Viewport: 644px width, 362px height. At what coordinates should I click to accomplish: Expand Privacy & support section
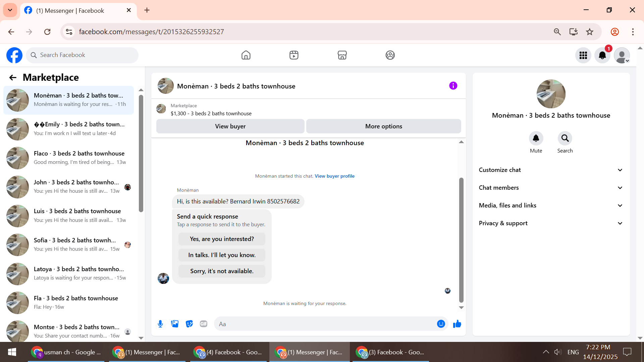click(551, 223)
